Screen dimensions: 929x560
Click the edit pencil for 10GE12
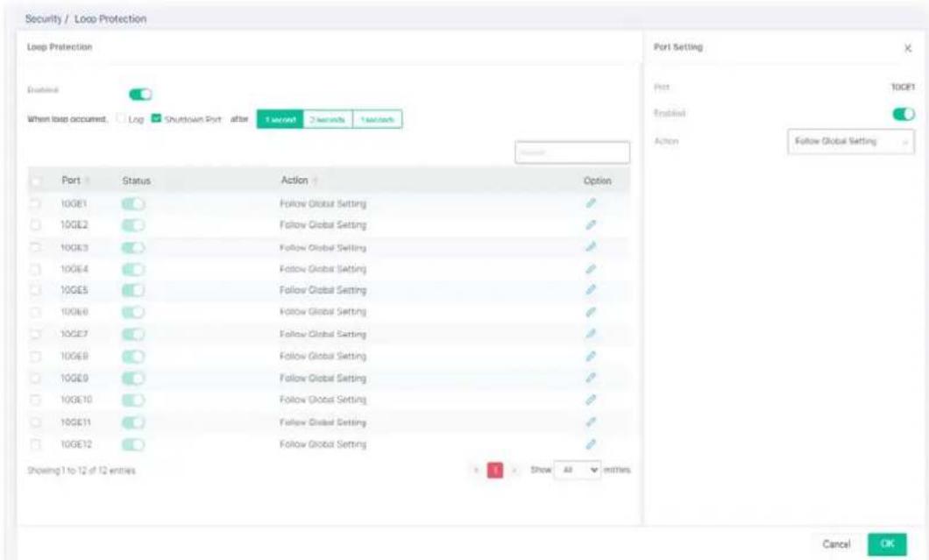[x=591, y=443]
